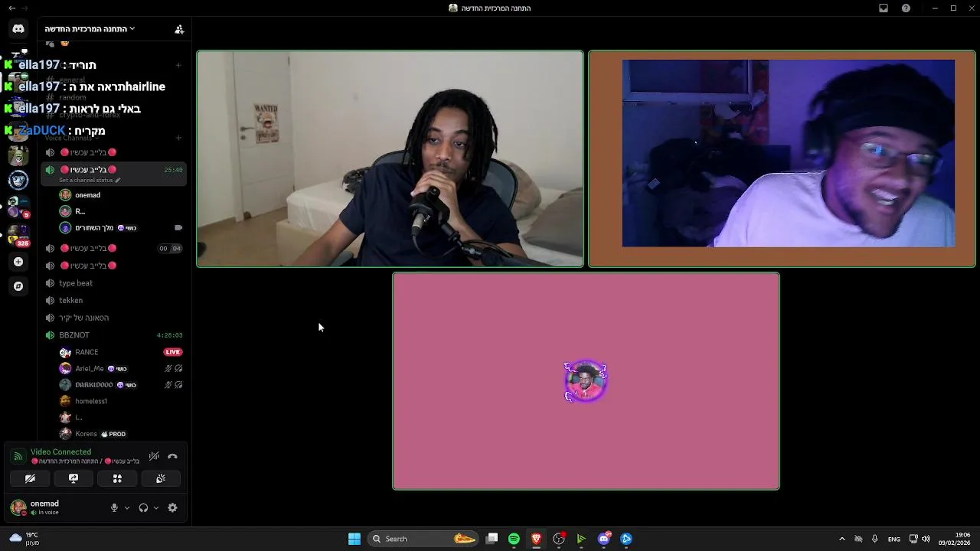
Task: Join the האונה של יקיר voice channel
Action: click(x=113, y=318)
